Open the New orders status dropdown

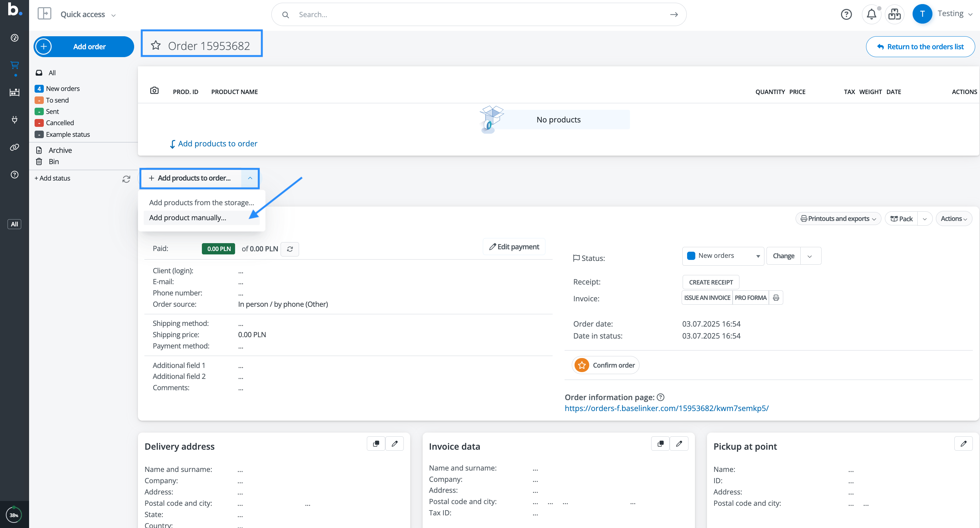click(x=723, y=256)
